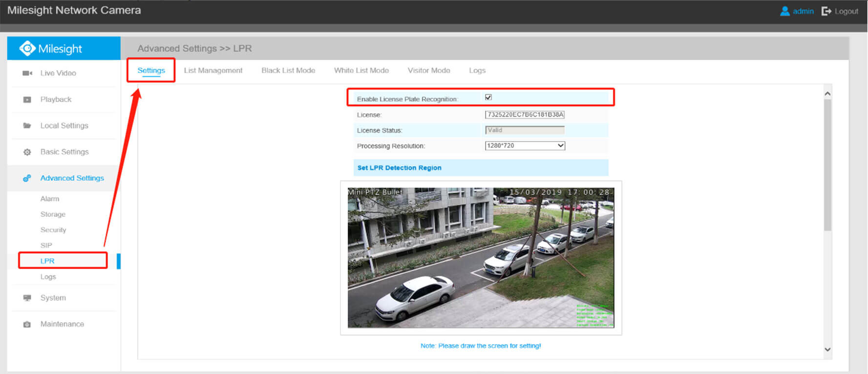Open System menu in sidebar

coord(53,298)
